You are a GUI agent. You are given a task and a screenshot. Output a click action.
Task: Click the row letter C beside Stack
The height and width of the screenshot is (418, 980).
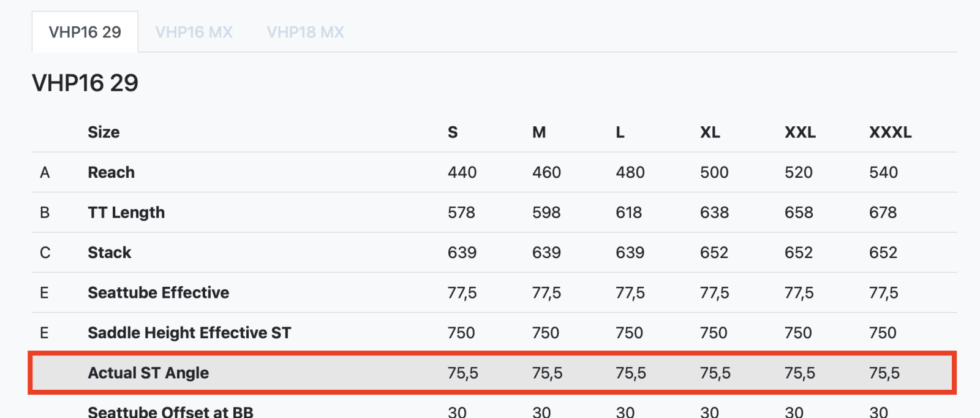pyautogui.click(x=45, y=253)
